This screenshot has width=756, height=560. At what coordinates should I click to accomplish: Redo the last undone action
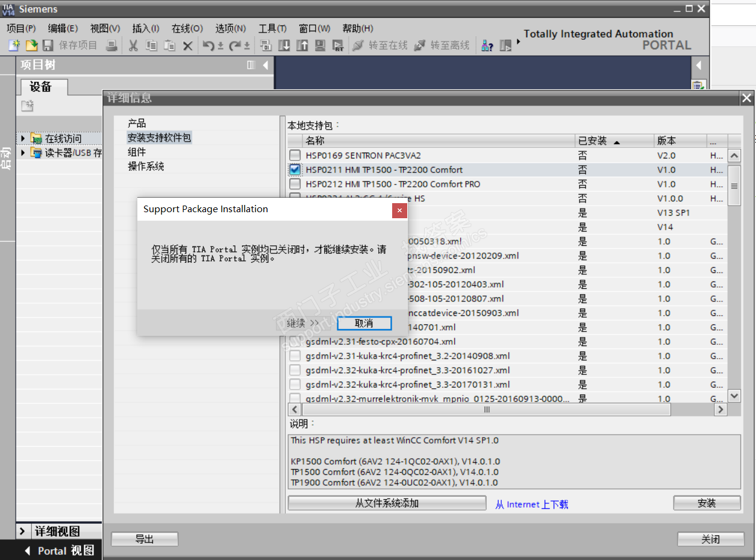coord(235,45)
